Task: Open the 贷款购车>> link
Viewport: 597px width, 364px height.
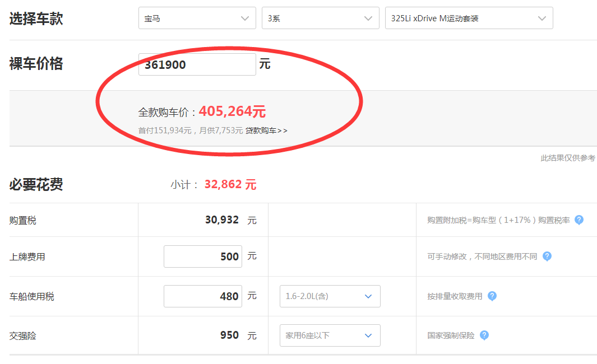Action: [266, 131]
